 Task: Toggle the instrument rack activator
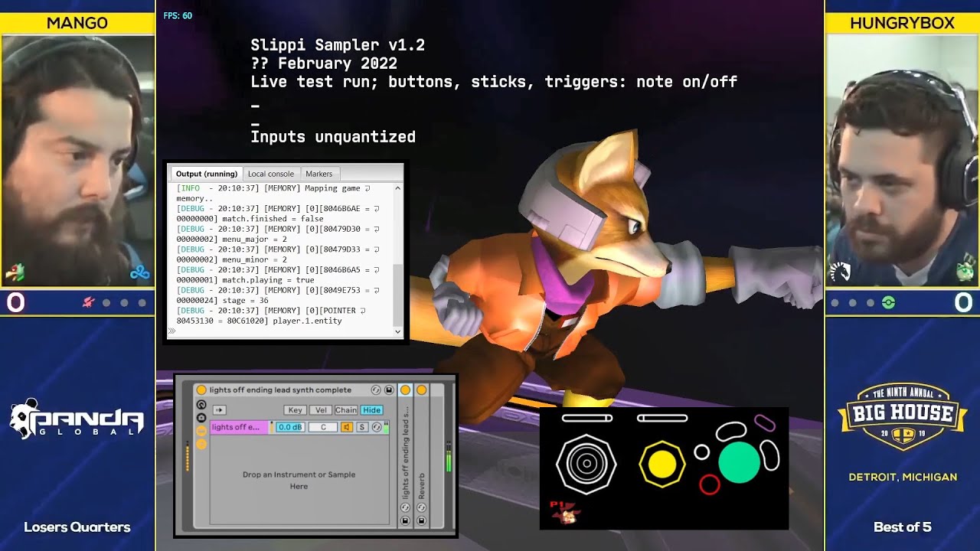coord(201,390)
